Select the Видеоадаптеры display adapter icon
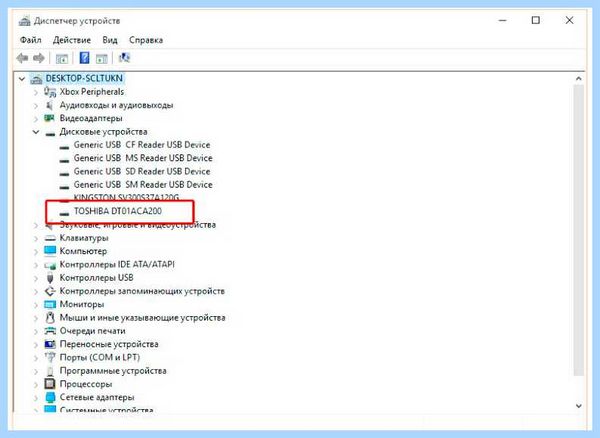 (49, 118)
